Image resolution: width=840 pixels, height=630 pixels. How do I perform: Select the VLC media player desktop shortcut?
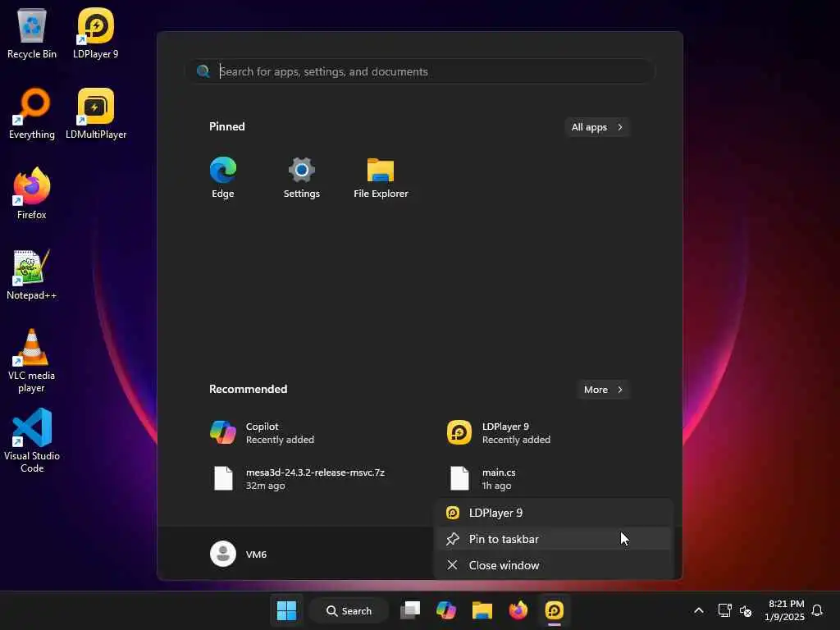(x=32, y=361)
